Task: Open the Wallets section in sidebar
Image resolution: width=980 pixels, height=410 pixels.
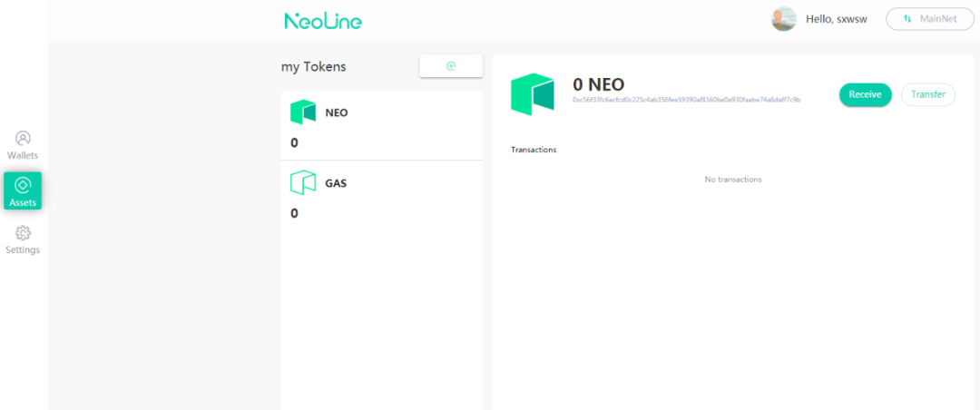Action: click(x=23, y=145)
